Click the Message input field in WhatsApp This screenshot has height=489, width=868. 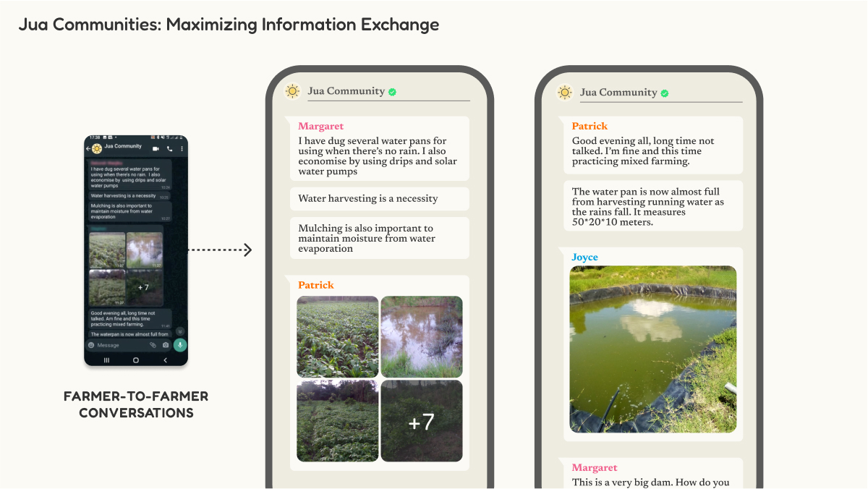point(127,345)
